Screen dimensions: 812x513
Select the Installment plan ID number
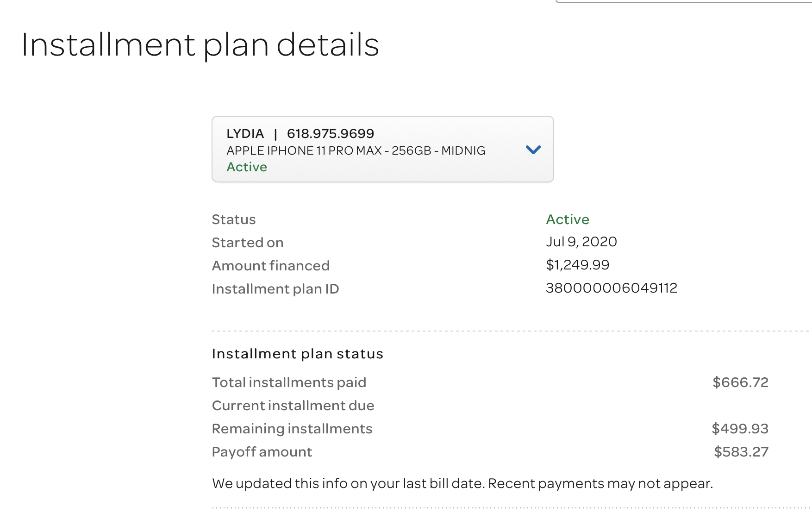pyautogui.click(x=612, y=288)
